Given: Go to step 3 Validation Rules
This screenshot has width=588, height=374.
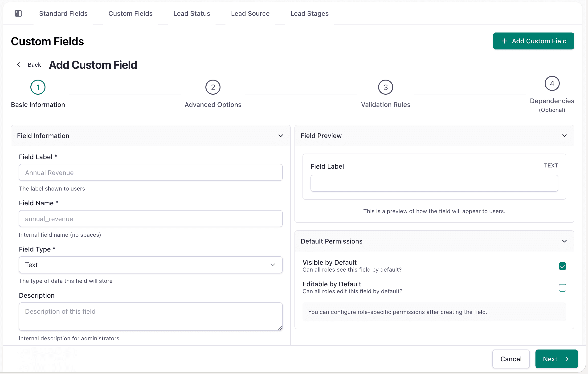Looking at the screenshot, I should (x=385, y=87).
